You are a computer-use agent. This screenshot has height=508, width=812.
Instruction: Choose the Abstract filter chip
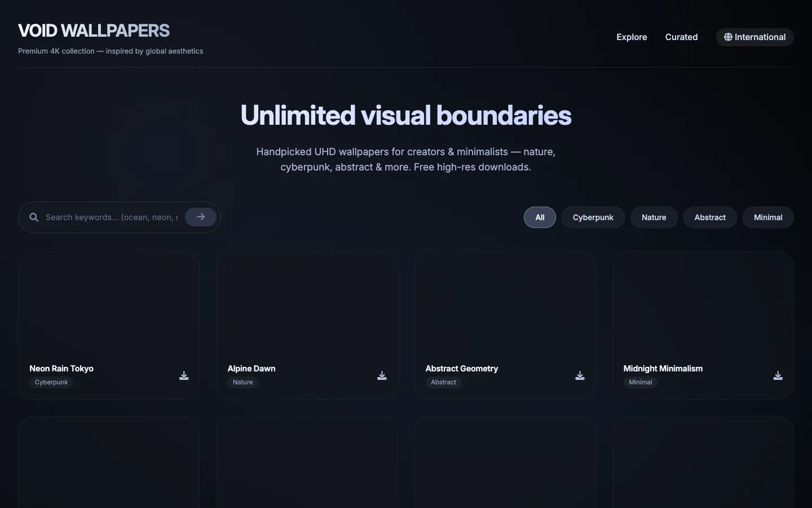710,217
